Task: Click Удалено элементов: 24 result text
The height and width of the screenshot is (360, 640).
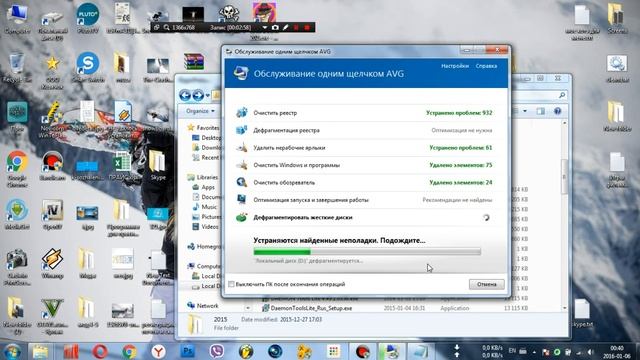Action: click(461, 182)
